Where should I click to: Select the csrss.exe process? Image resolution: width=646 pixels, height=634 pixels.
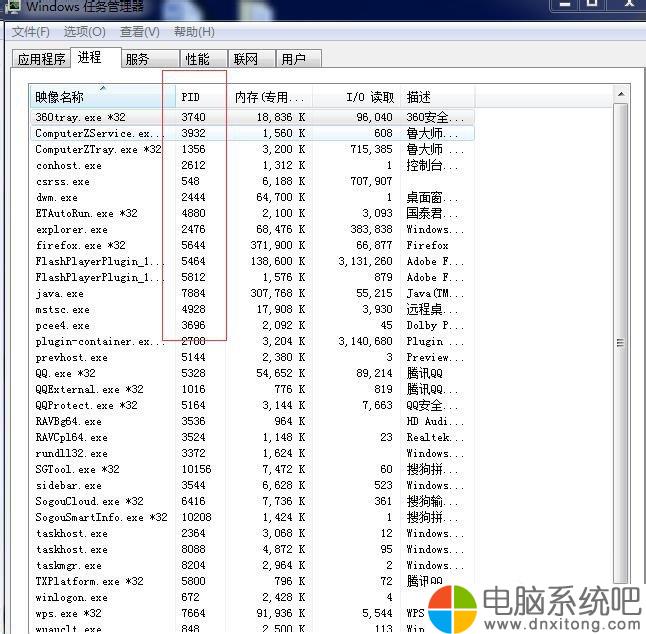tap(252, 181)
